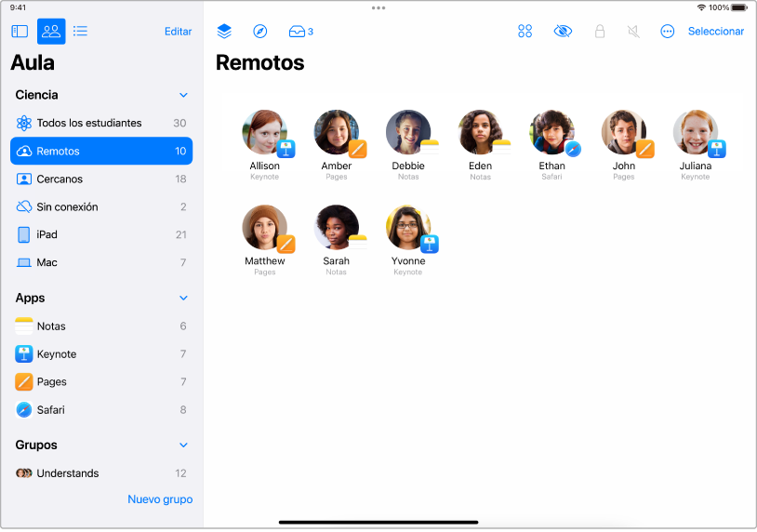The height and width of the screenshot is (532, 757).
Task: Click the Notas badge on Sarah's avatar
Action: tap(358, 245)
